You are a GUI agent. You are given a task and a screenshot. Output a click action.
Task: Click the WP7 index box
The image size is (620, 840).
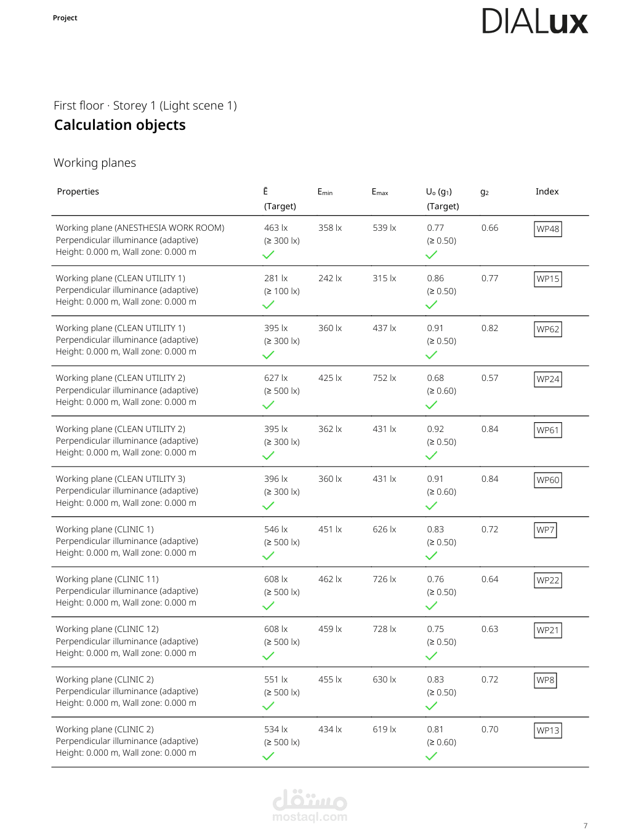[546, 530]
